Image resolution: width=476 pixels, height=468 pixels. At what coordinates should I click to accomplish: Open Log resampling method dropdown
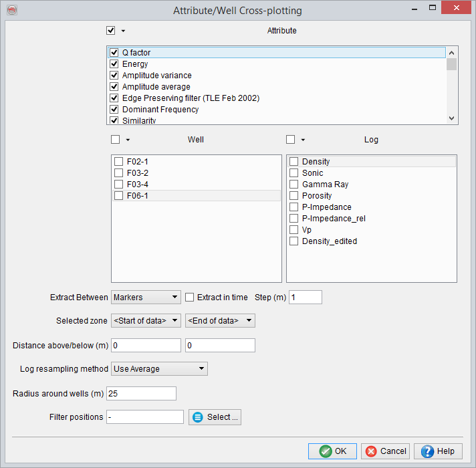click(x=159, y=369)
